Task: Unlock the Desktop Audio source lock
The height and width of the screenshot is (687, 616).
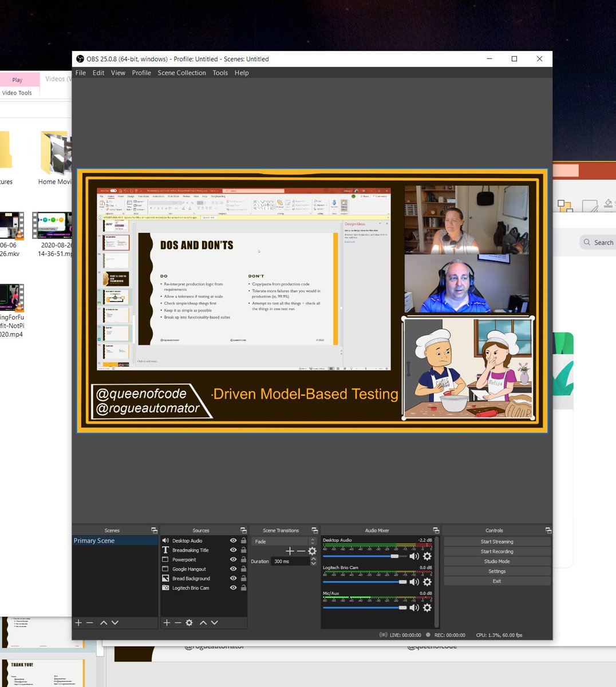Action: (243, 540)
